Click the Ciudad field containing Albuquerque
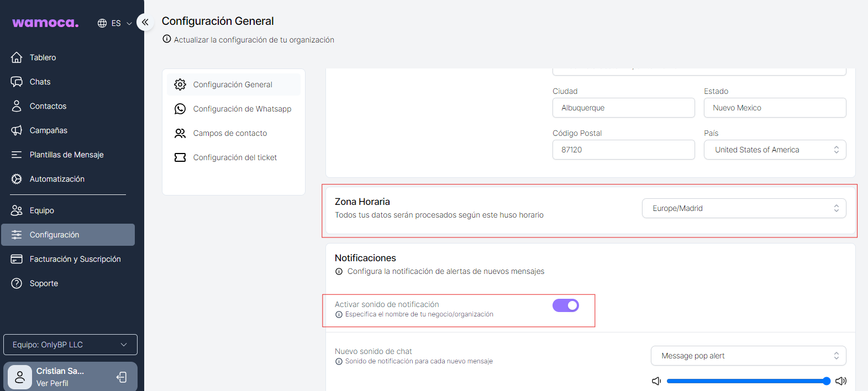The image size is (868, 391). coord(623,108)
